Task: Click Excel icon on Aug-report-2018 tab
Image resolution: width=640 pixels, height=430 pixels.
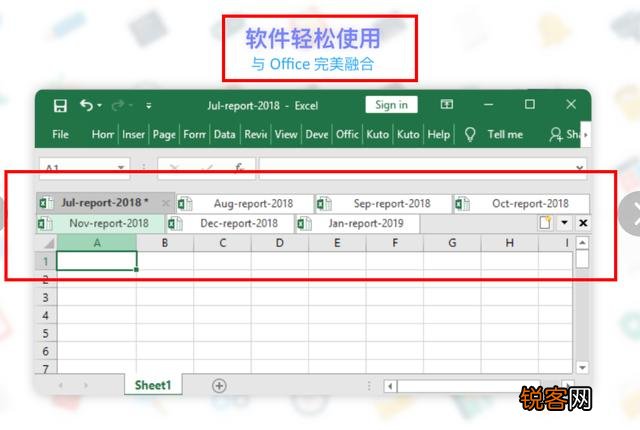Action: pos(185,203)
